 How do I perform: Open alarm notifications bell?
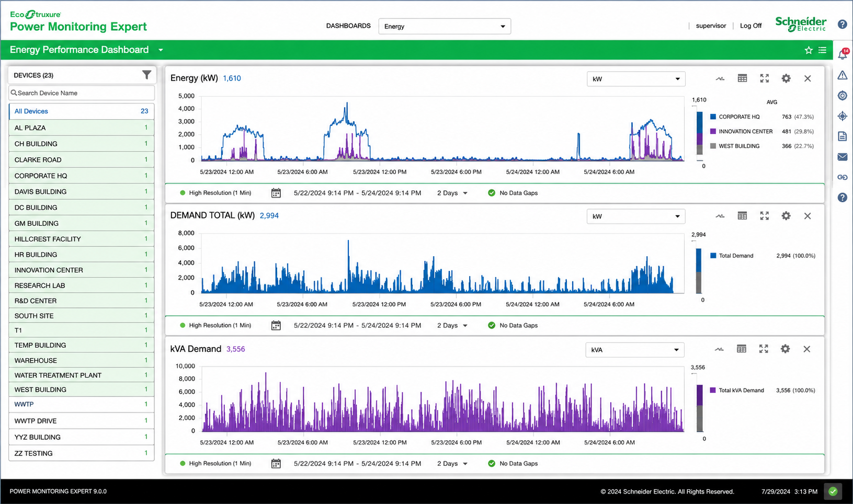(x=843, y=54)
